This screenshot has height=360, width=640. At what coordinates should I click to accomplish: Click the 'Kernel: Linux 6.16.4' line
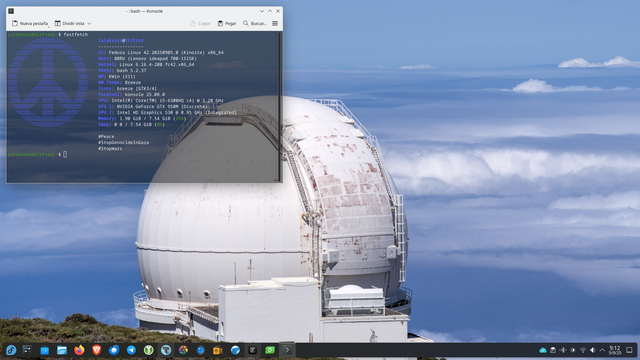(146, 64)
